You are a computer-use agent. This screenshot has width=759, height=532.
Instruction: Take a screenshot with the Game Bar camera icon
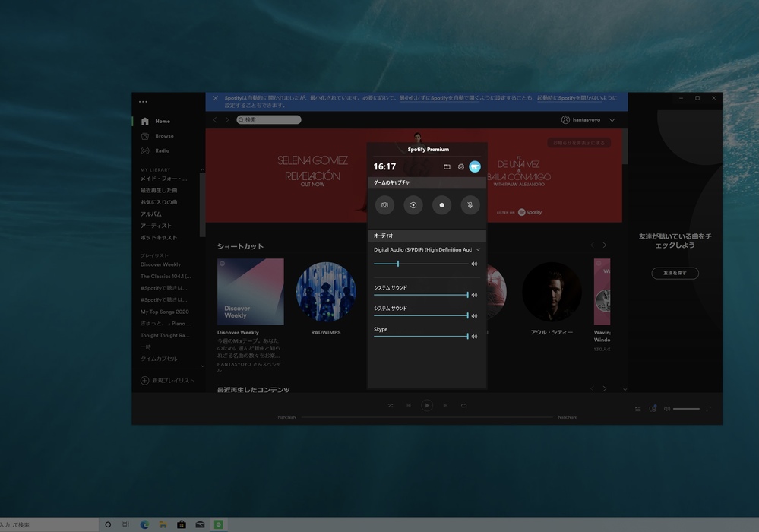385,205
